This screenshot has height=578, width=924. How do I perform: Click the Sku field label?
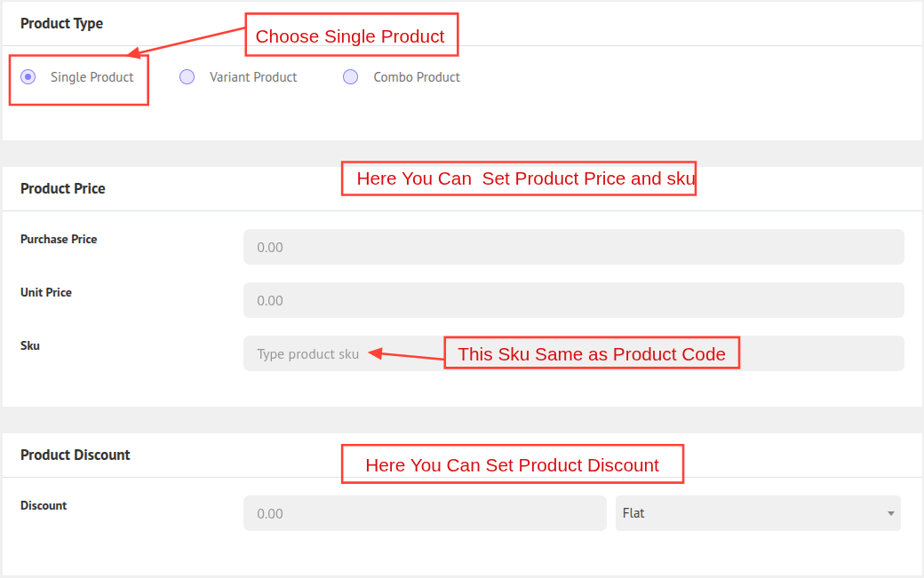tap(30, 345)
